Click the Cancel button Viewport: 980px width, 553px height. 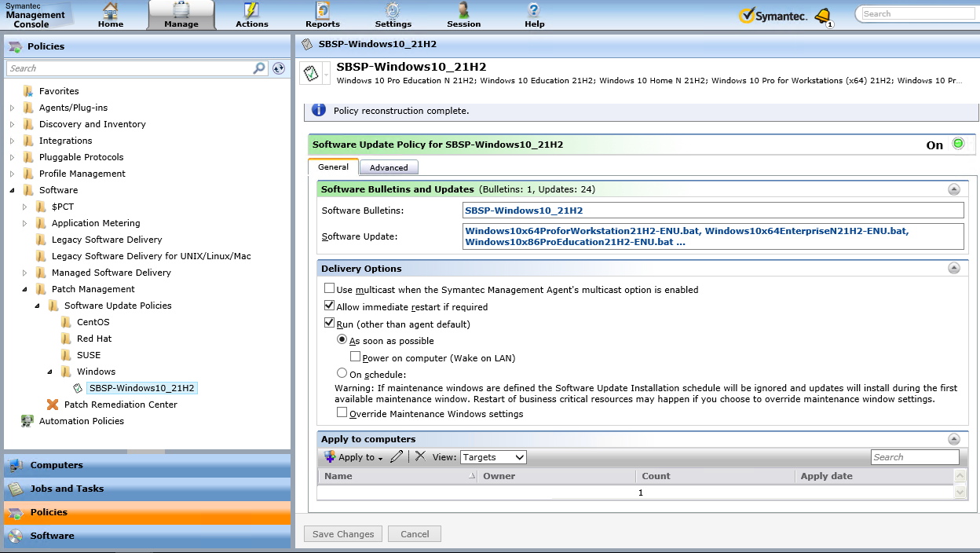415,534
